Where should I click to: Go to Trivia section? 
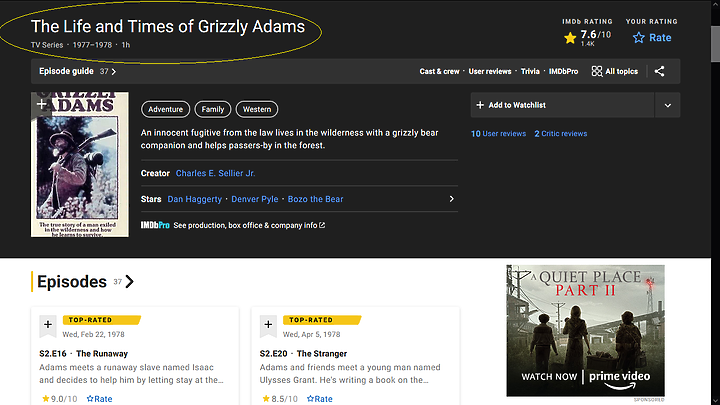[x=530, y=72]
